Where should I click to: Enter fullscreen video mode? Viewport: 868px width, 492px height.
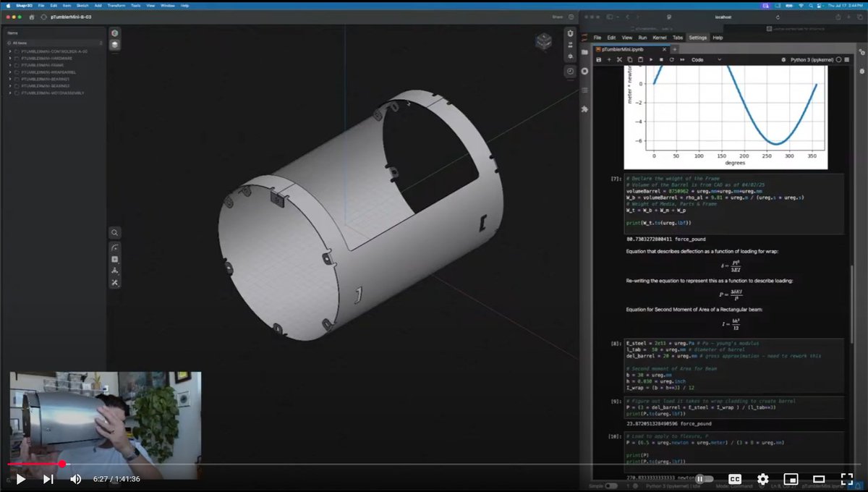847,479
